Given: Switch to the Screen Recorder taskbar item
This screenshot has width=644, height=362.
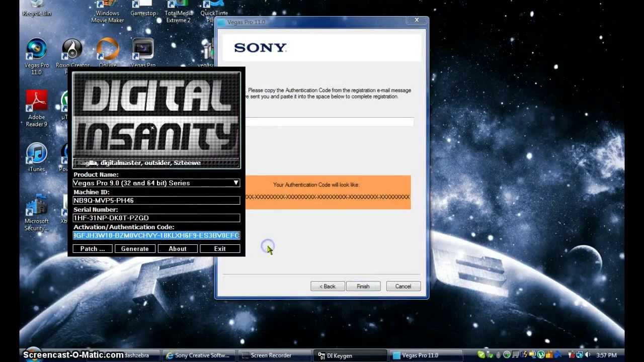Looking at the screenshot, I should pyautogui.click(x=274, y=355).
